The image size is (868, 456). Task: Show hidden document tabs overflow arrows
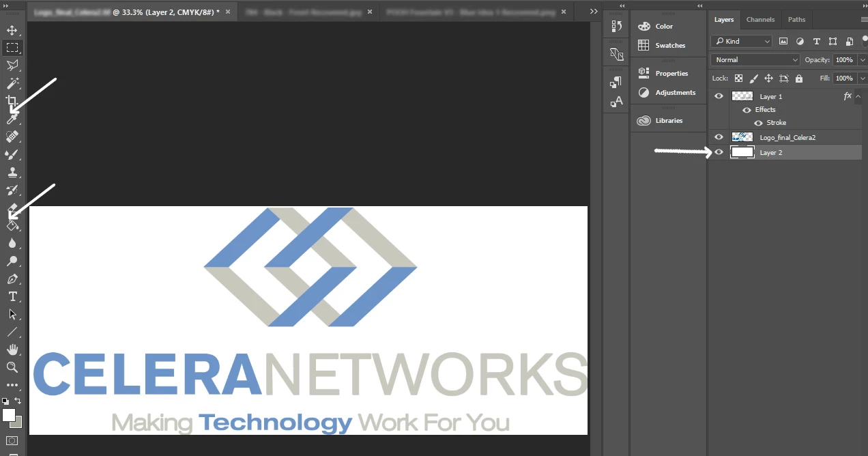pyautogui.click(x=594, y=12)
